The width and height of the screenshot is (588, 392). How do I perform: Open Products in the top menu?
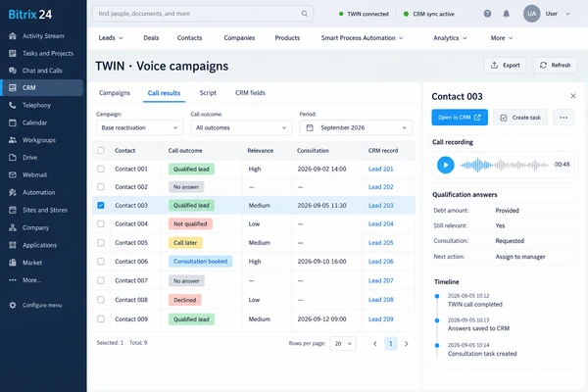287,38
